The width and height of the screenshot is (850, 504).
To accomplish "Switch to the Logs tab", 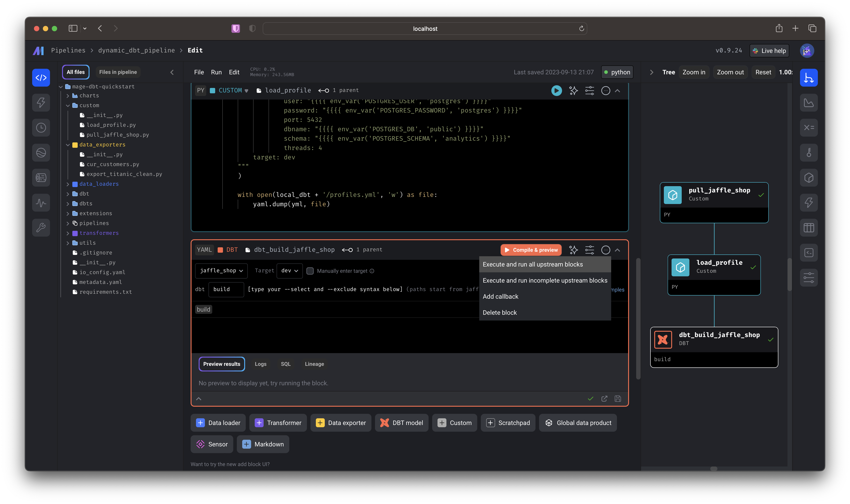I will coord(260,364).
